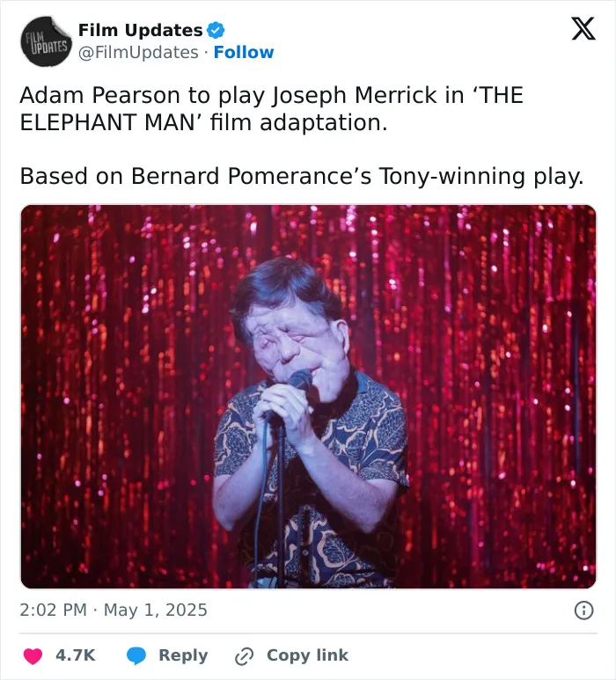Screen dimensions: 616x680
Task: Click the blue reply speech bubble icon
Action: (136, 655)
